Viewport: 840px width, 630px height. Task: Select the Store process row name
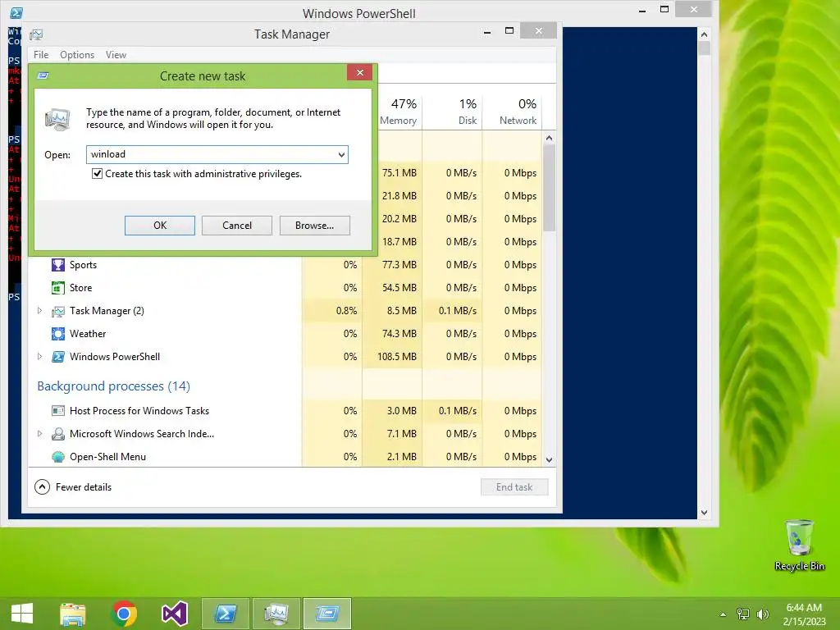coord(81,288)
